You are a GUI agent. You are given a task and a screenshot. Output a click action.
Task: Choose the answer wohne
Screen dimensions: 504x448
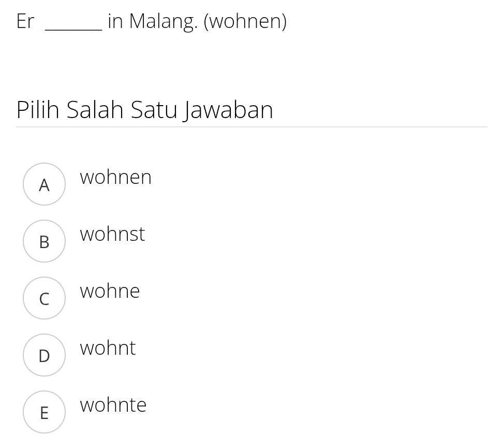[x=109, y=291]
